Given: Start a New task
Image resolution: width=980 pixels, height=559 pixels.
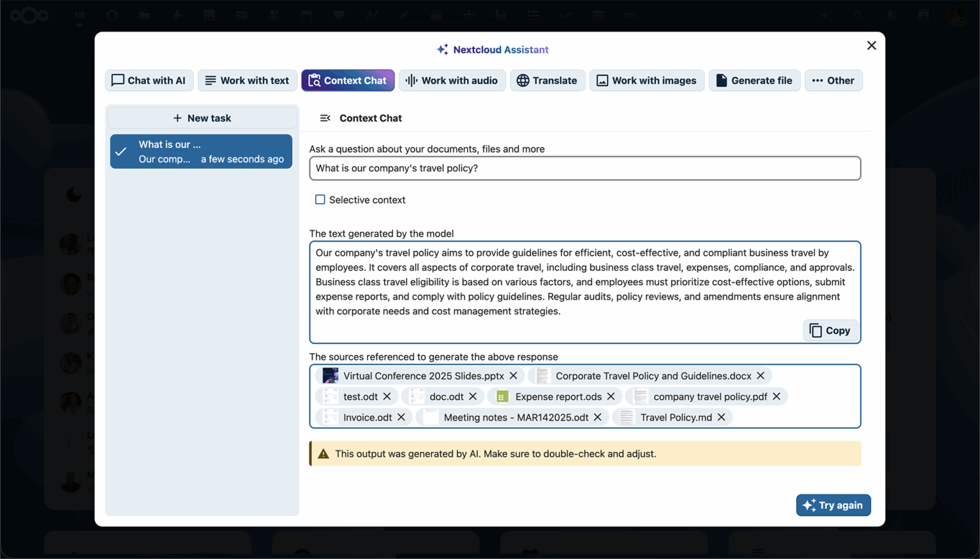Looking at the screenshot, I should [x=202, y=118].
